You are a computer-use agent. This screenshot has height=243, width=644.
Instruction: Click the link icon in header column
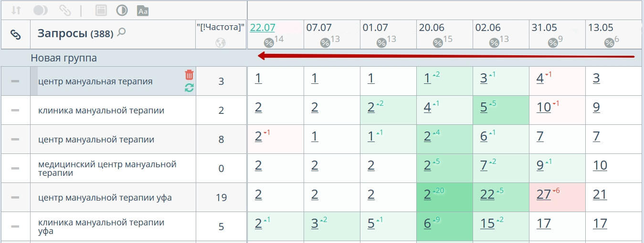(x=16, y=34)
